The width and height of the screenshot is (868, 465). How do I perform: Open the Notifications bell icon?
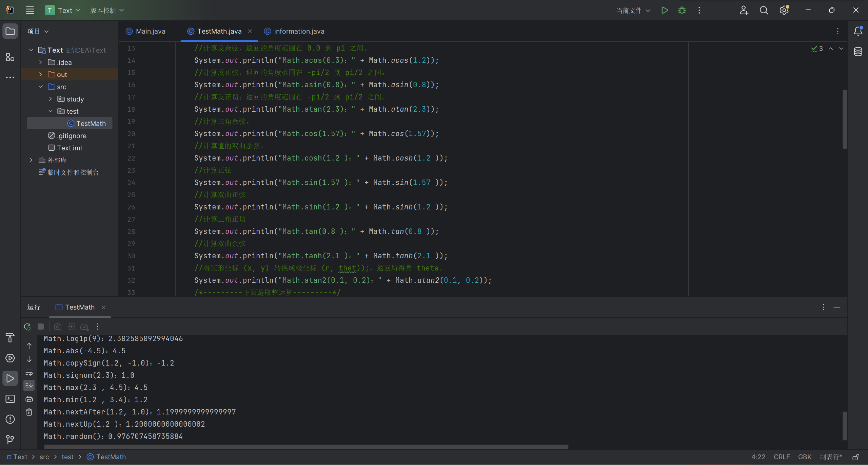tap(858, 31)
